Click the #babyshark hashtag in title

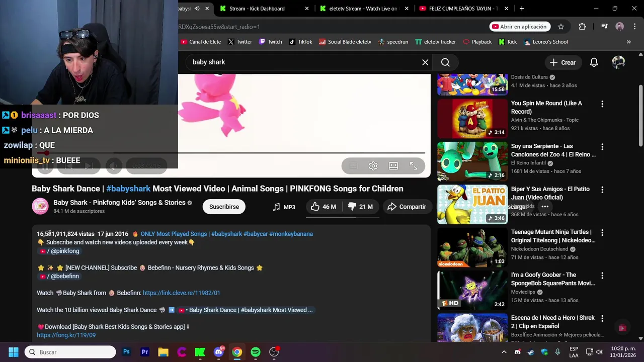click(x=128, y=189)
